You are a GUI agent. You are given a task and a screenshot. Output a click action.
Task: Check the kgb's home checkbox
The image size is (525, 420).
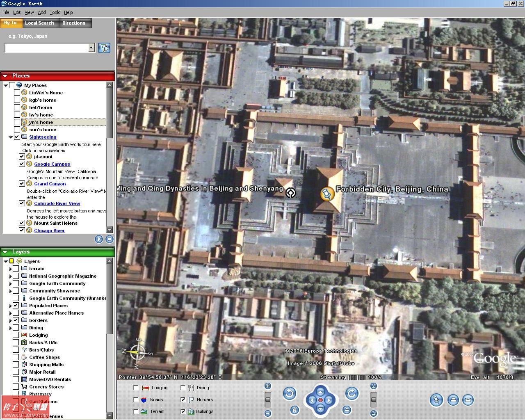[17, 100]
